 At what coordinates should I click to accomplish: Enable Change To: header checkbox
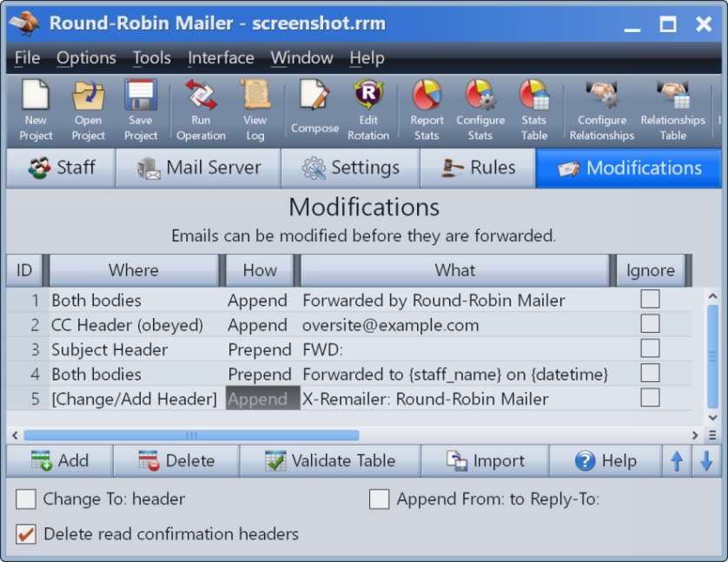[x=25, y=499]
